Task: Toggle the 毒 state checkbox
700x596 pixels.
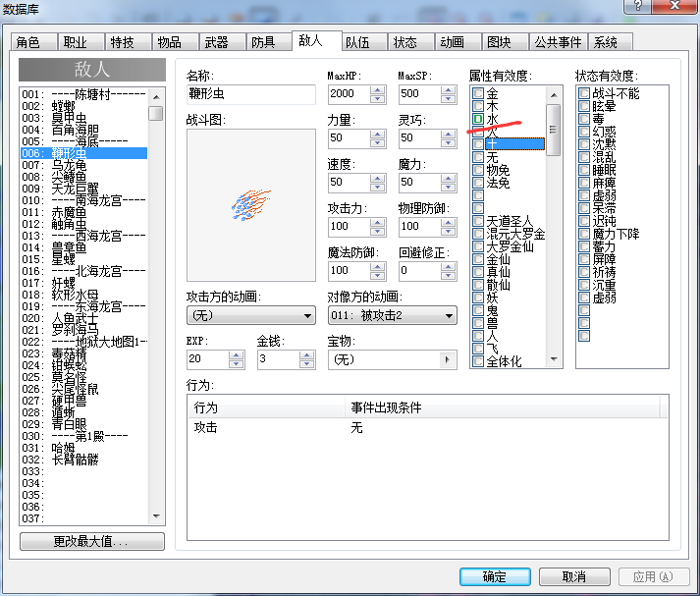Action: [584, 119]
